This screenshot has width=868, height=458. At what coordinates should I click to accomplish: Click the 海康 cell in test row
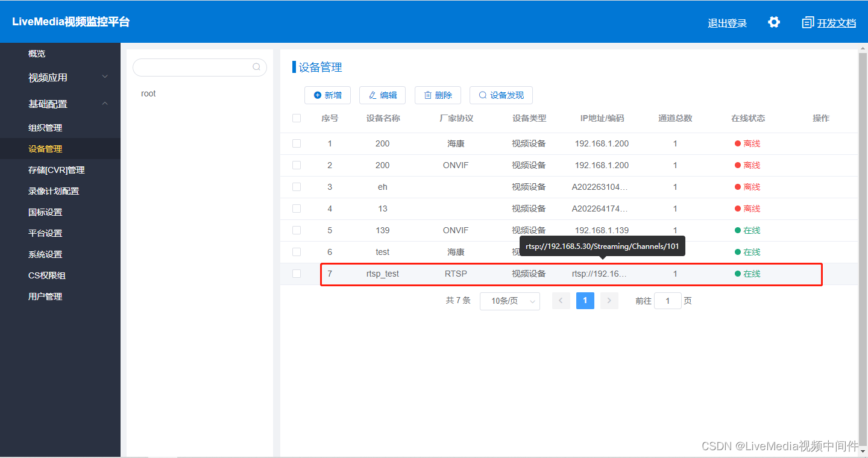coord(456,252)
